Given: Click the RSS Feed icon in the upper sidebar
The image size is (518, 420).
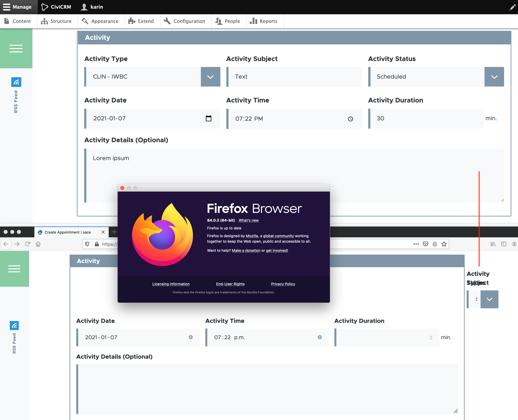Looking at the screenshot, I should pos(16,82).
